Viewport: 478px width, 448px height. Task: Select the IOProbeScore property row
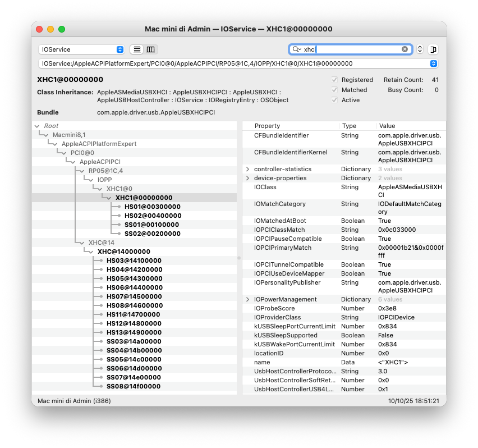tap(344, 308)
